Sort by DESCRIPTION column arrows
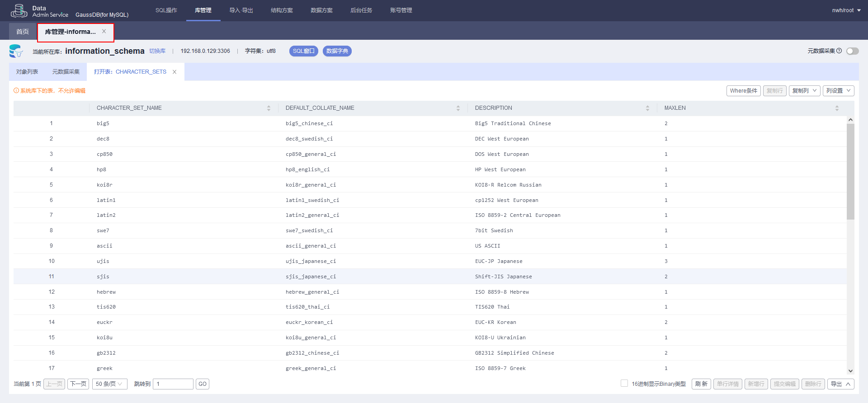 coord(647,108)
